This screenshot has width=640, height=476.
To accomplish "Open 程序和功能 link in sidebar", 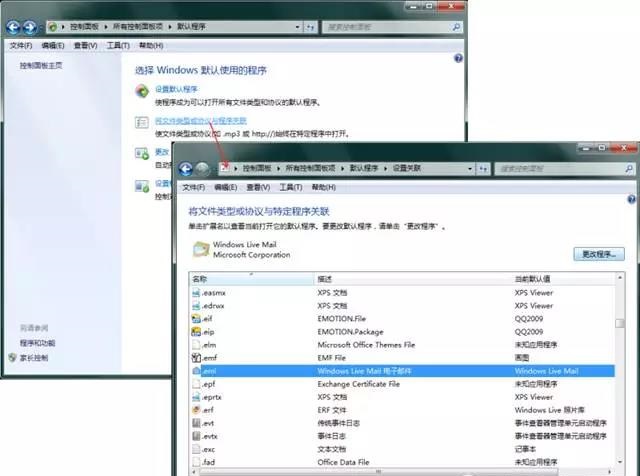I will tap(38, 343).
